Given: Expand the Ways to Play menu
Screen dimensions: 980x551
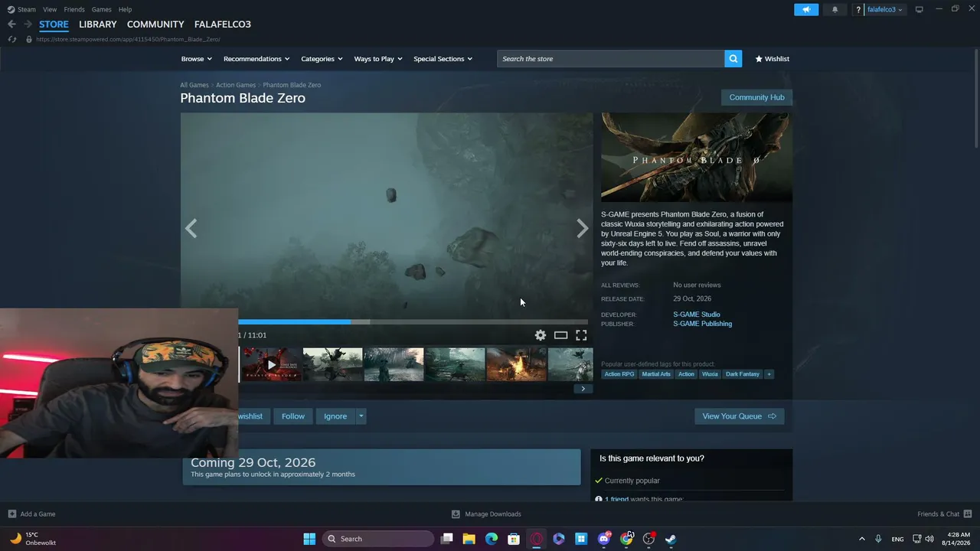Looking at the screenshot, I should (378, 59).
